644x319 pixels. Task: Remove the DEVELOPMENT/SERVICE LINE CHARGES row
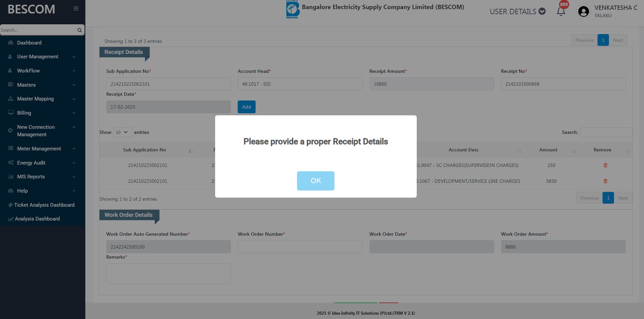605,181
